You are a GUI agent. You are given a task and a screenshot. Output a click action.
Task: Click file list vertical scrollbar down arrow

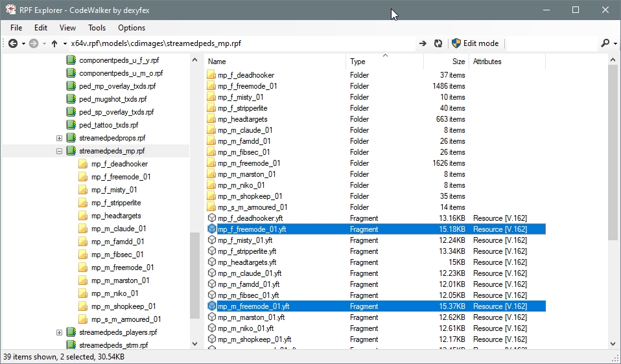pyautogui.click(x=613, y=344)
